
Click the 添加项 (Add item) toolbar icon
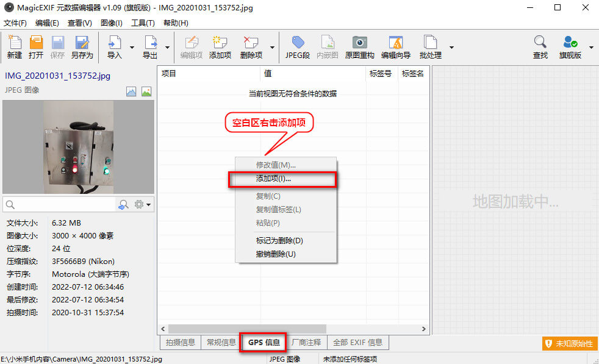click(220, 43)
